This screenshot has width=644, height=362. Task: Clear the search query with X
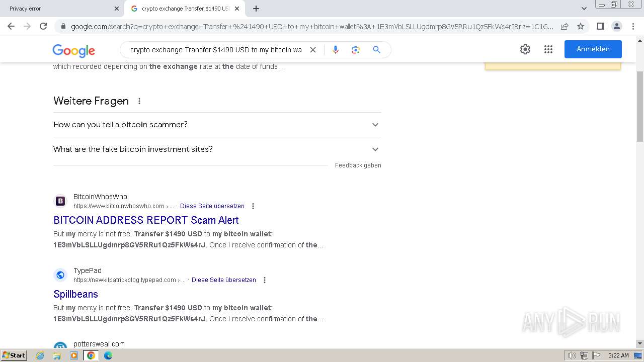tap(312, 50)
